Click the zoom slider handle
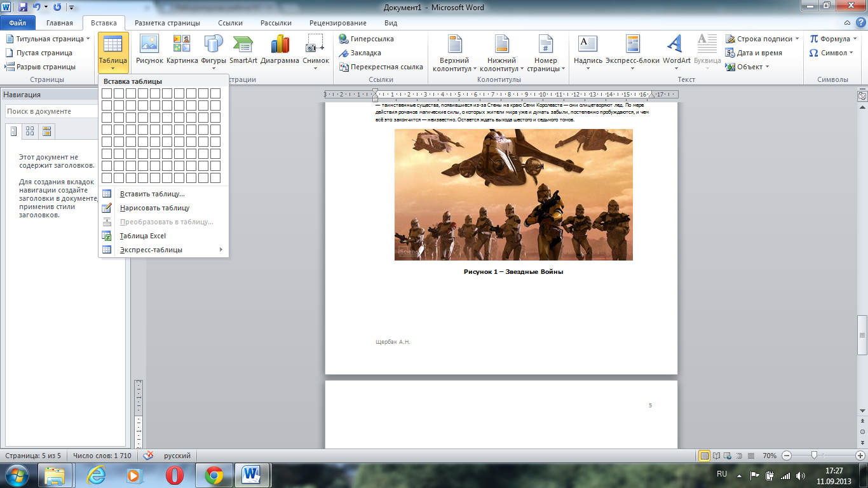The width and height of the screenshot is (868, 488). [814, 456]
